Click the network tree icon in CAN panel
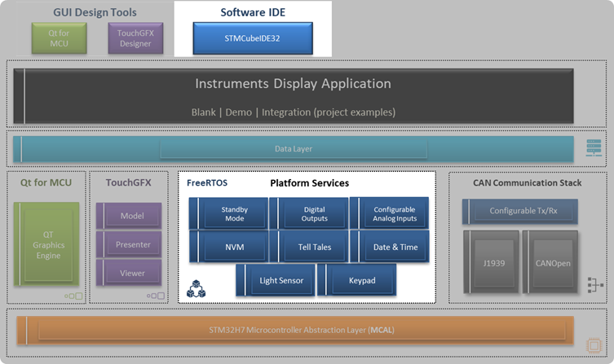The height and width of the screenshot is (364, 614). point(594,285)
